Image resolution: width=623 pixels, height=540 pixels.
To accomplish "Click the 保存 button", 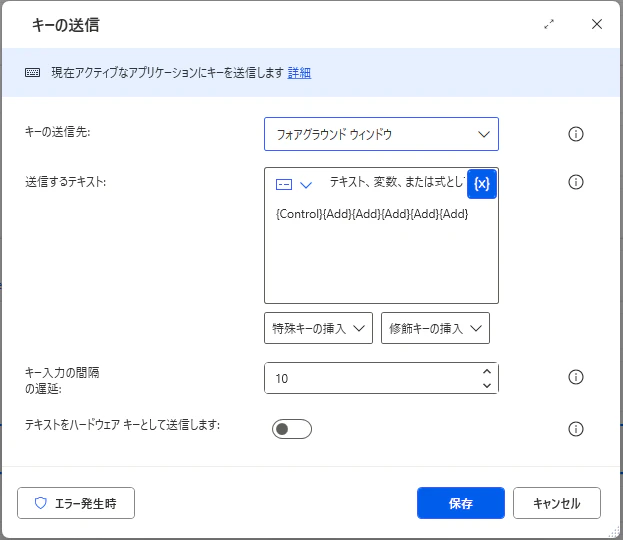I will (x=461, y=503).
